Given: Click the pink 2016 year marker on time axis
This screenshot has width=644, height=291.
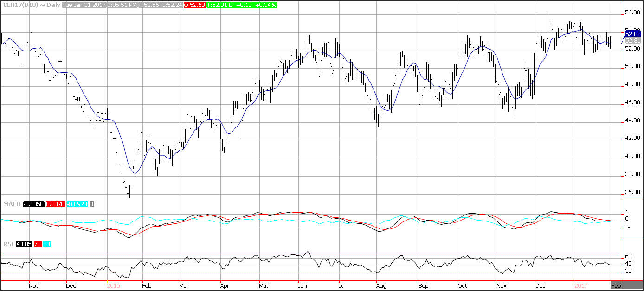Looking at the screenshot, I should [114, 286].
